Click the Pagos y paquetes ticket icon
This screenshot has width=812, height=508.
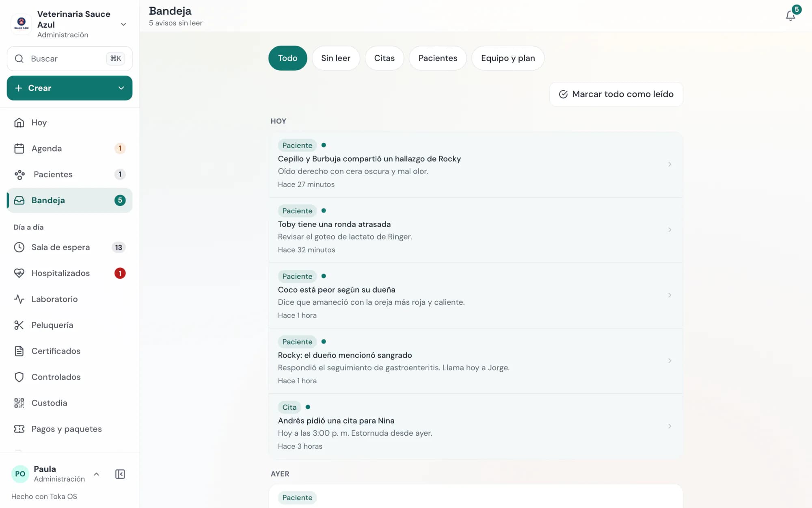(19, 429)
